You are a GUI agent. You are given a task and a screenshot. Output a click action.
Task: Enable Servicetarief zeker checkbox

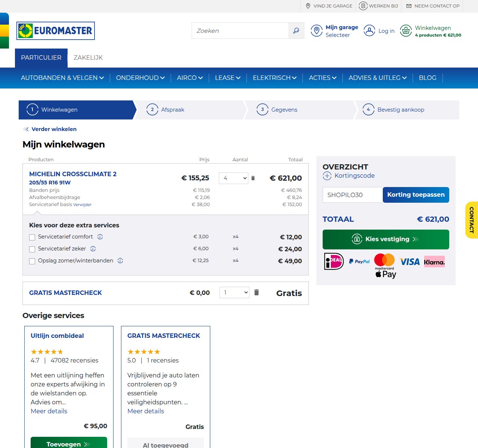point(32,249)
